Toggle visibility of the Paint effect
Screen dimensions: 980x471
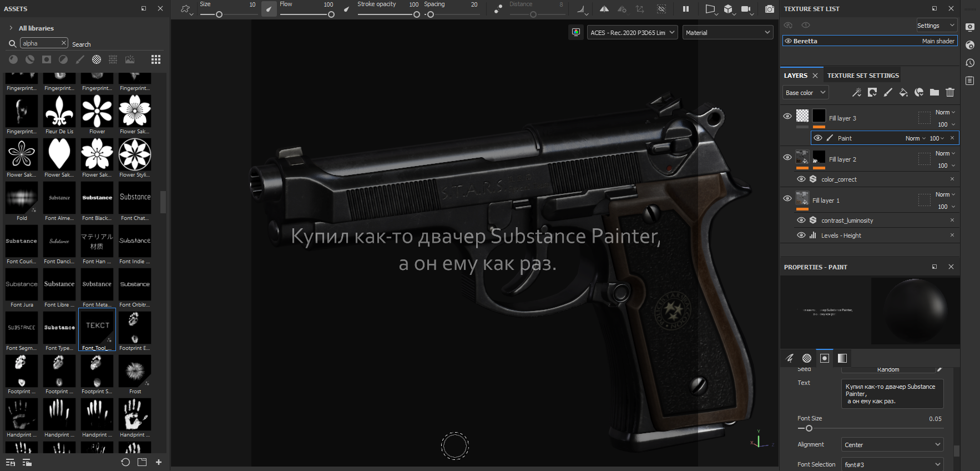818,138
